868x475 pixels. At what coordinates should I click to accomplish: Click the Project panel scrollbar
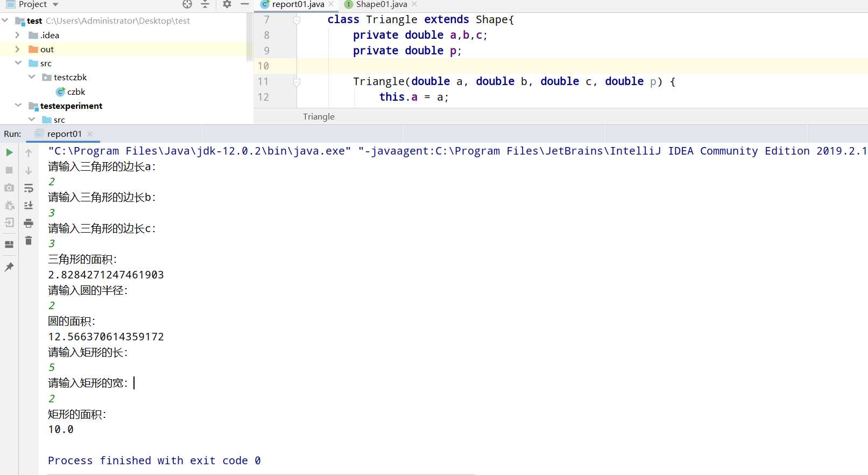pos(249,37)
